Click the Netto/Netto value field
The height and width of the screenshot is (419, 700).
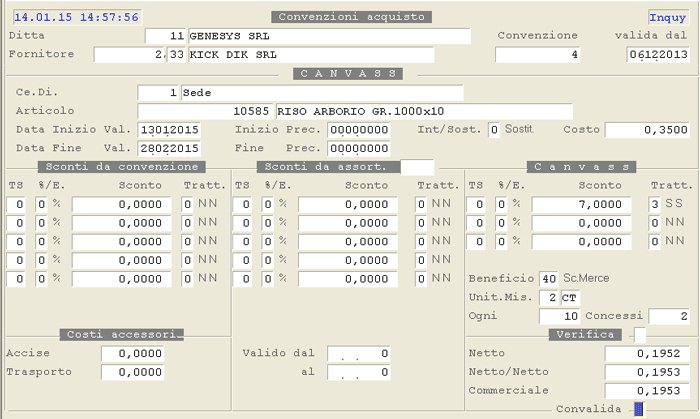tap(647, 372)
